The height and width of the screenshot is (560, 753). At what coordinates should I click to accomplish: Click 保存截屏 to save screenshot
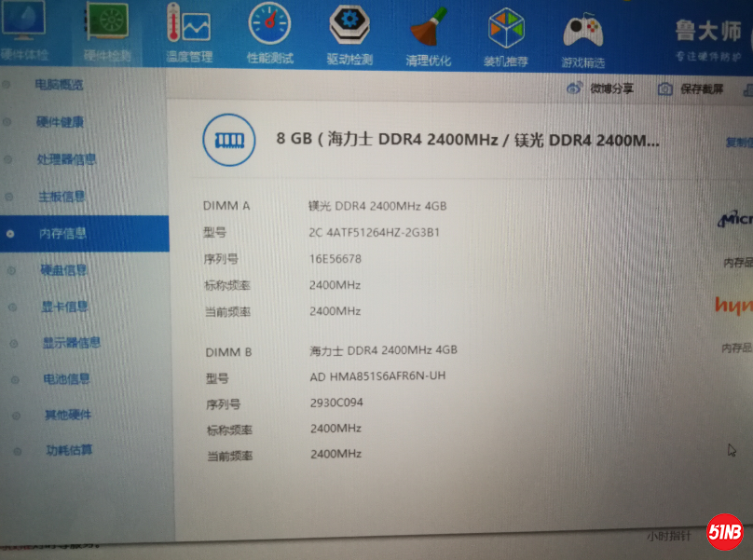691,89
